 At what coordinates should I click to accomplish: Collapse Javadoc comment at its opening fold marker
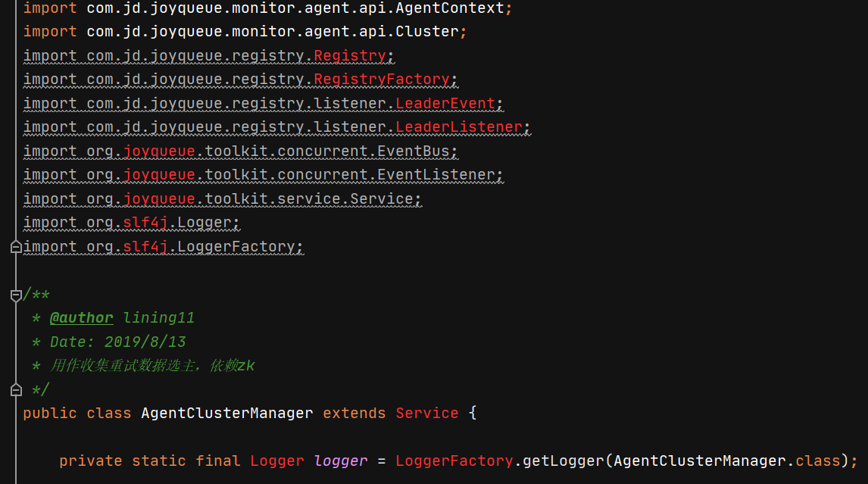tap(16, 295)
